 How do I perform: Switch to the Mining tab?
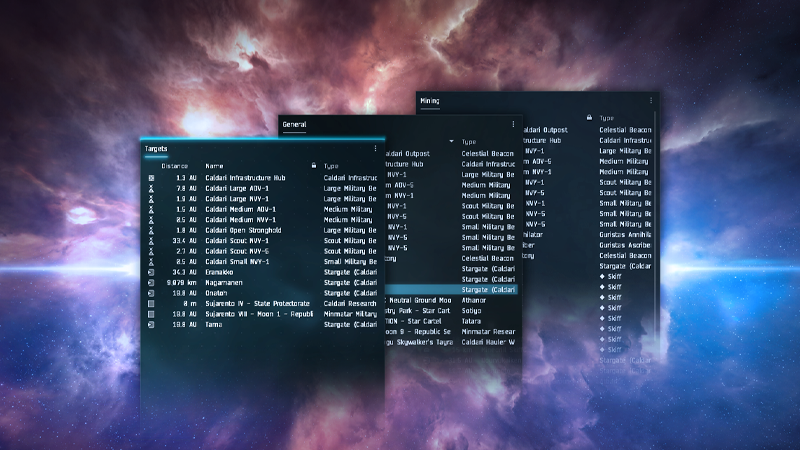click(430, 101)
